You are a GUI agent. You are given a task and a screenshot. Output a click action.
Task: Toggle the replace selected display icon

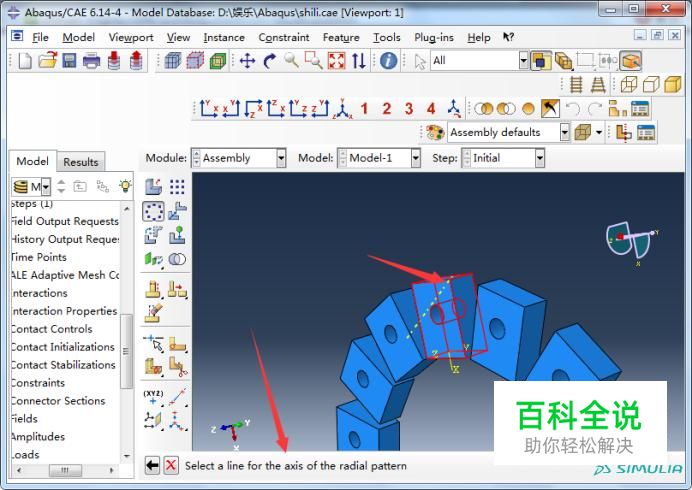(x=484, y=109)
